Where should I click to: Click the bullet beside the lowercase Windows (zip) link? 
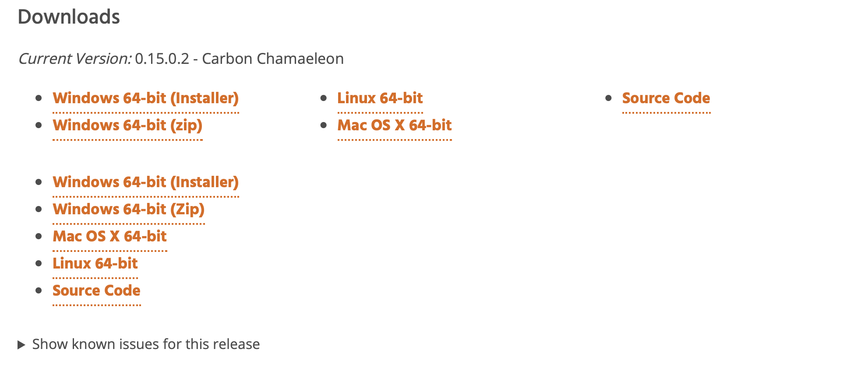pos(39,126)
